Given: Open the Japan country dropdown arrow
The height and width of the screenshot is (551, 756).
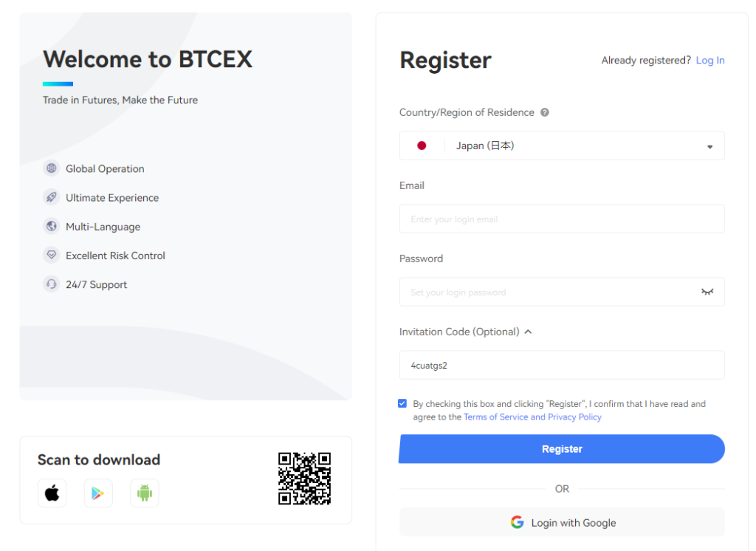Looking at the screenshot, I should (709, 147).
